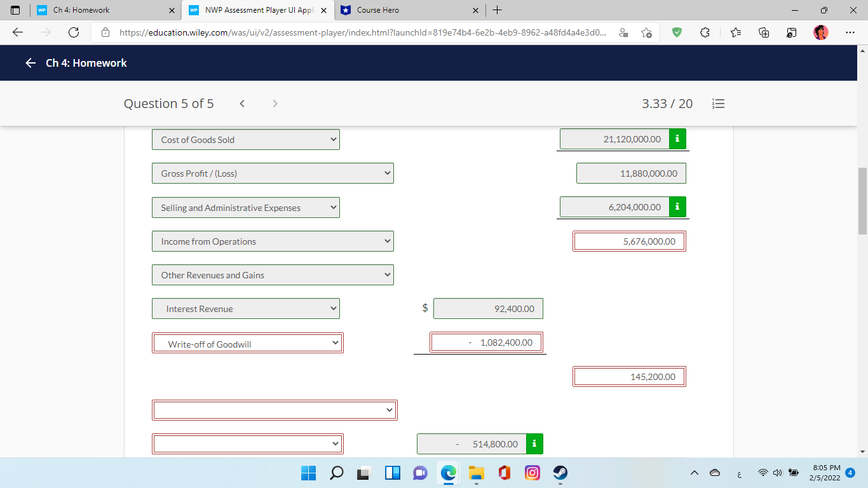Click the info icon beside 514,800.00
This screenshot has height=488, width=868.
(x=534, y=444)
